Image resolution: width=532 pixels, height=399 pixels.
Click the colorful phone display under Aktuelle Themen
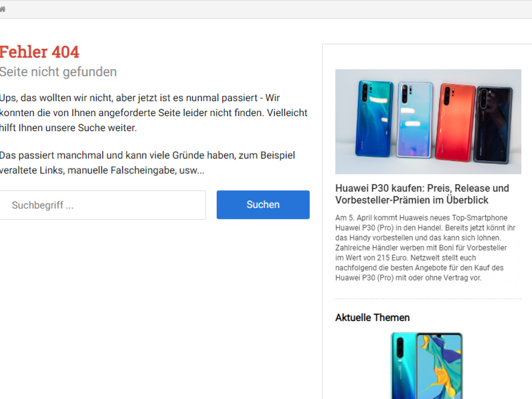[439, 366]
